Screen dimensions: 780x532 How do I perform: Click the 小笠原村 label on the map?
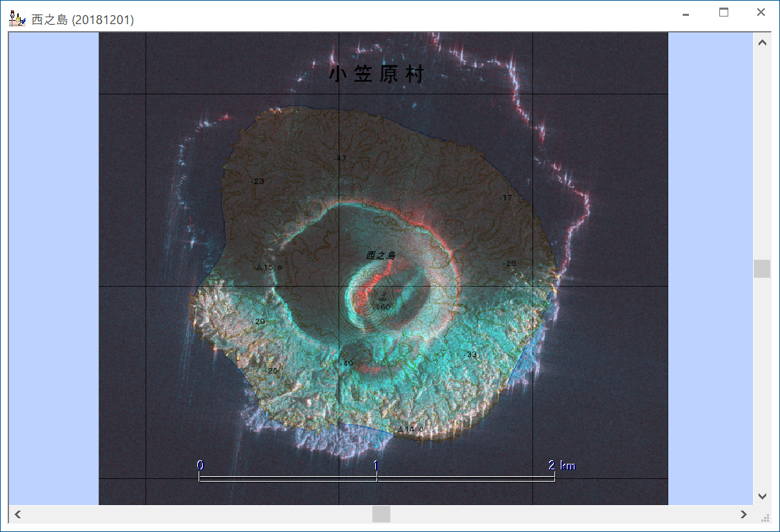376,75
